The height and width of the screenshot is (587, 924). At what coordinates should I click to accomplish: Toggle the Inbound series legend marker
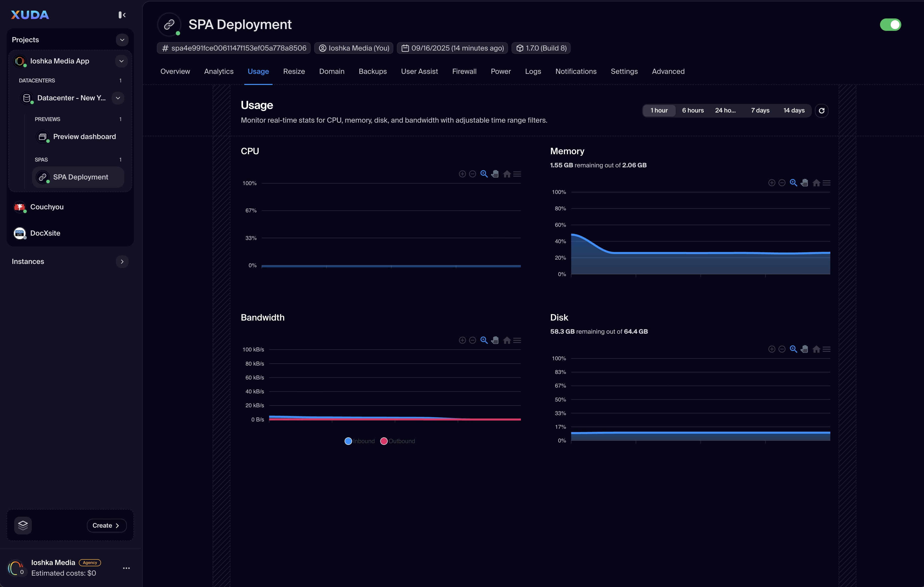[x=348, y=441]
